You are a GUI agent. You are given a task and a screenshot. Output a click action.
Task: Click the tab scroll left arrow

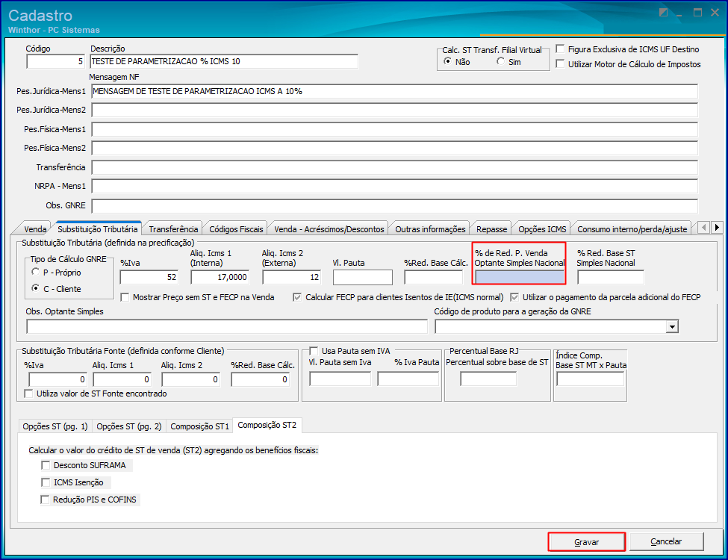click(704, 228)
